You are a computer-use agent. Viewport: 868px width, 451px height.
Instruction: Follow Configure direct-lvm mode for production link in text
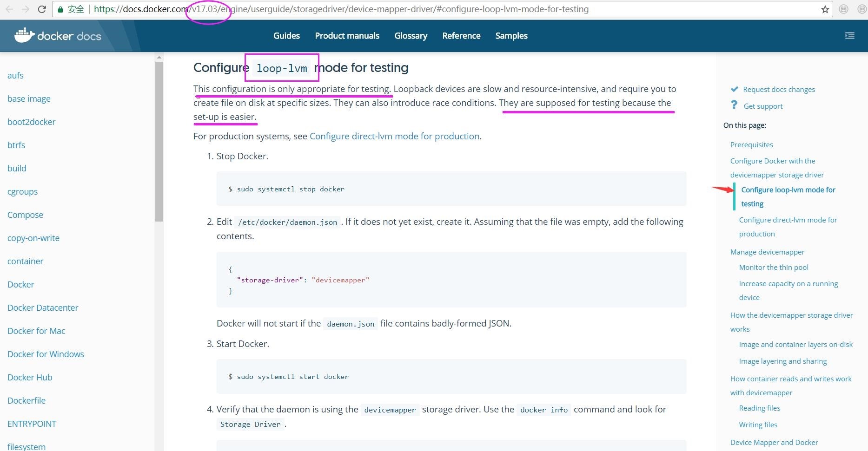(x=394, y=136)
